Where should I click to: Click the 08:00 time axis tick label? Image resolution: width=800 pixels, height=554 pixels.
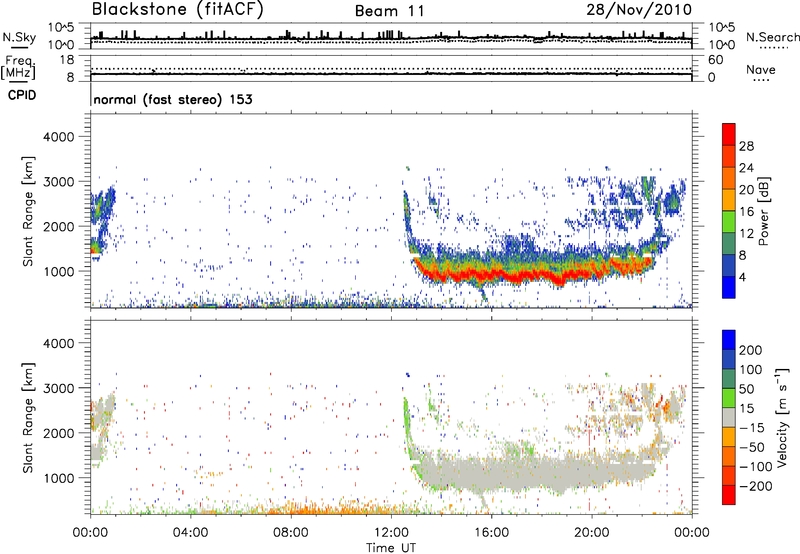click(291, 532)
